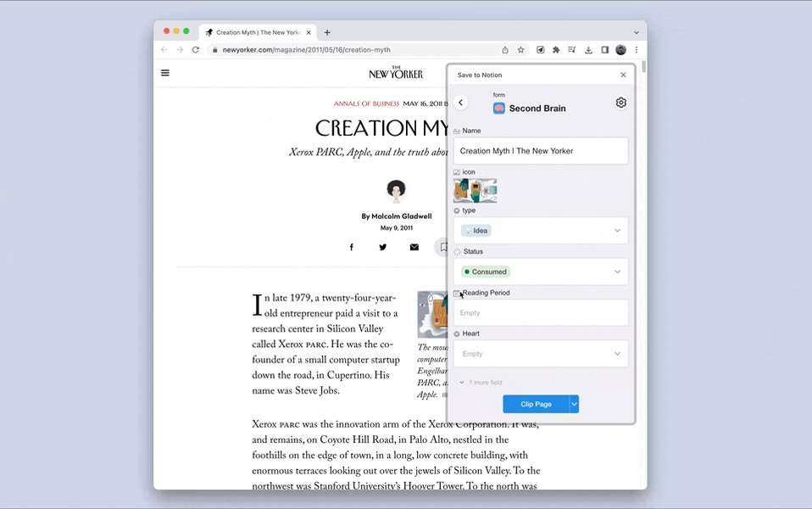Close the Save to Notion panel
The height and width of the screenshot is (509, 812).
623,75
